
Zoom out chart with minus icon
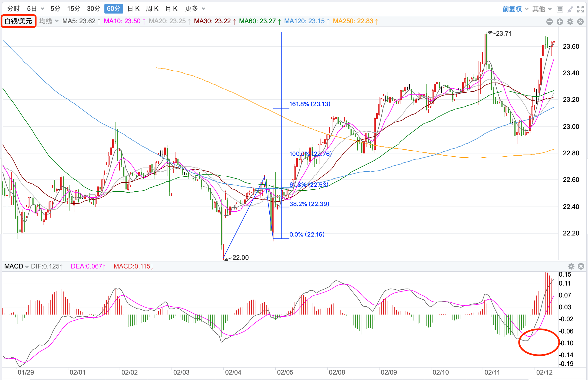(549, 22)
